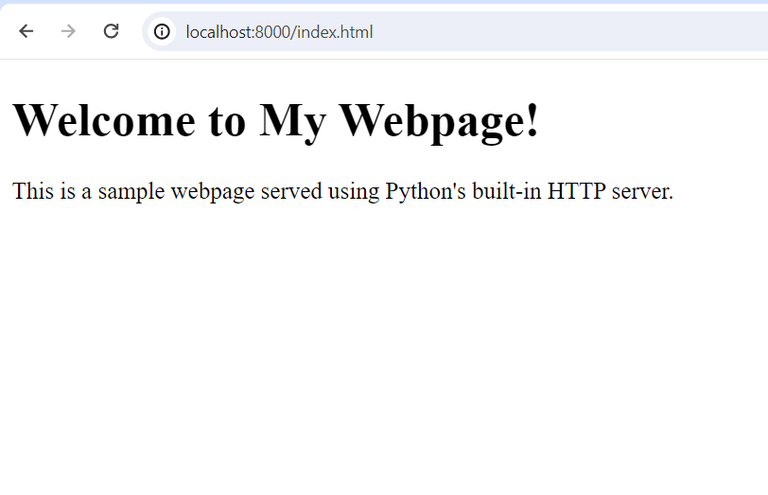The width and height of the screenshot is (768, 495).
Task: Click the word 'sample' in the paragraph
Action: [131, 191]
